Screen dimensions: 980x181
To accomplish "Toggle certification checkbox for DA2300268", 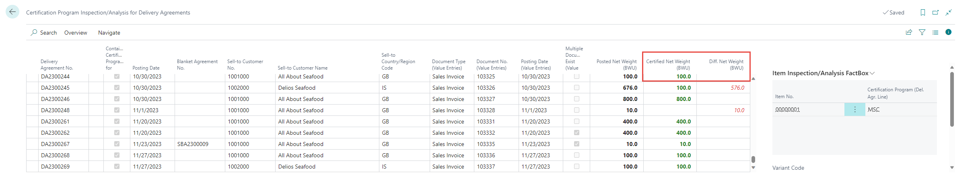I will 117,155.
